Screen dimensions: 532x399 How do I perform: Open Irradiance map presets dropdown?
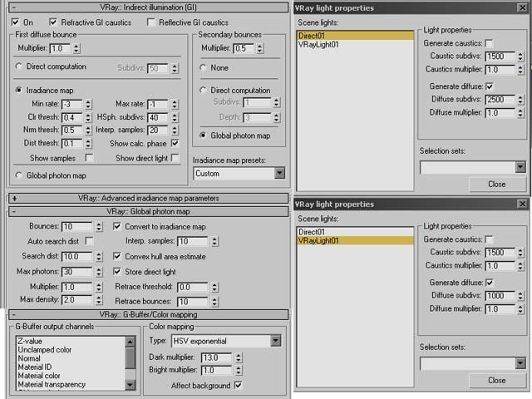pyautogui.click(x=239, y=174)
